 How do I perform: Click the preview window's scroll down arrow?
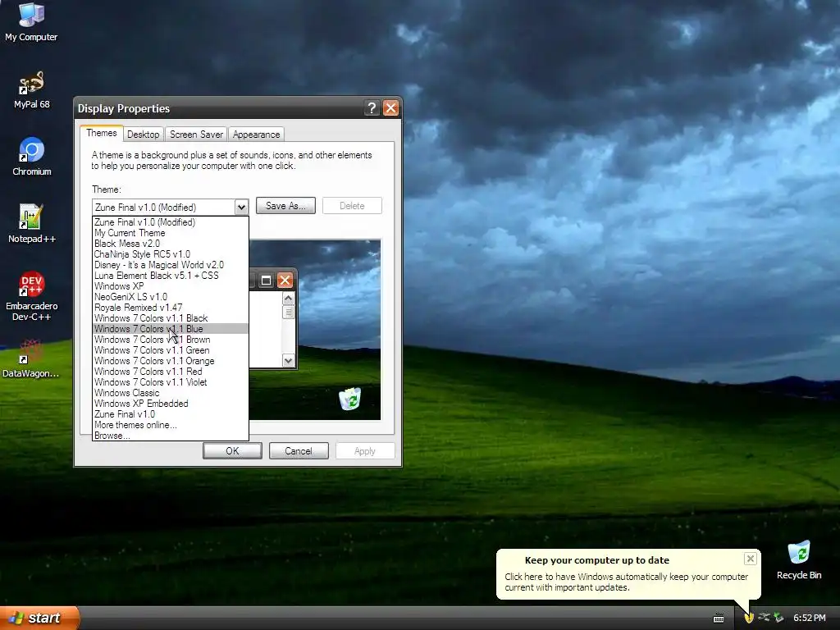[x=288, y=361]
